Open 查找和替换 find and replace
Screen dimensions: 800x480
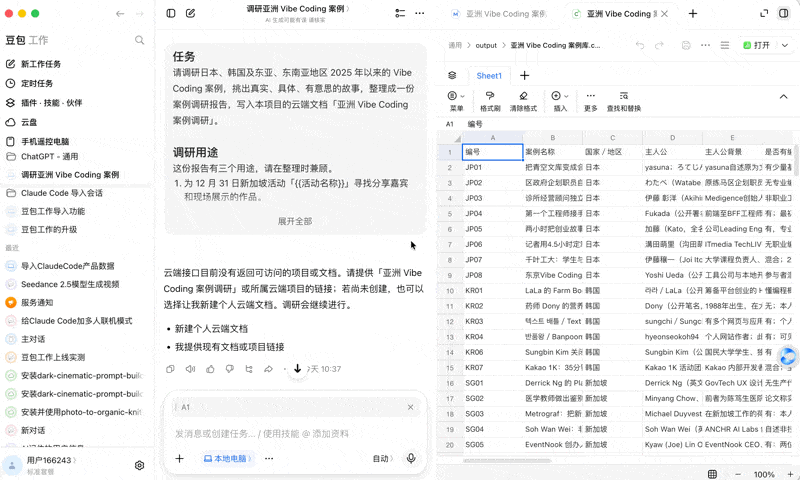[623, 101]
